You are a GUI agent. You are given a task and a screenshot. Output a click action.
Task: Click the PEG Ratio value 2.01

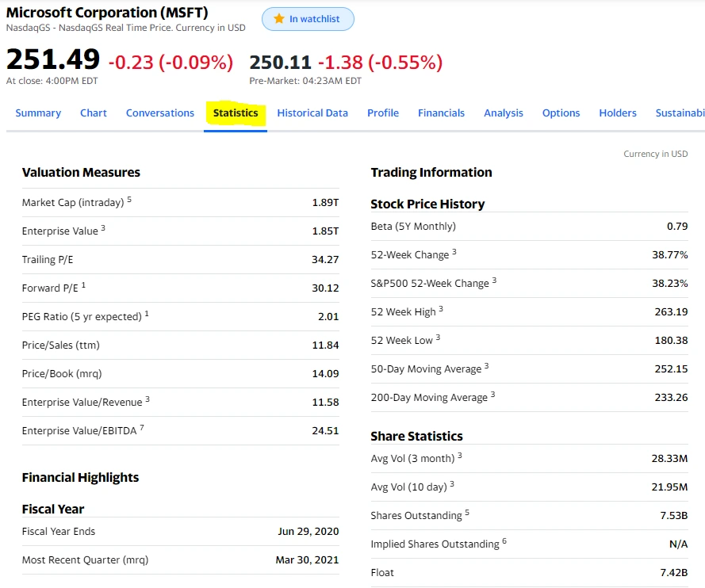[x=328, y=317]
